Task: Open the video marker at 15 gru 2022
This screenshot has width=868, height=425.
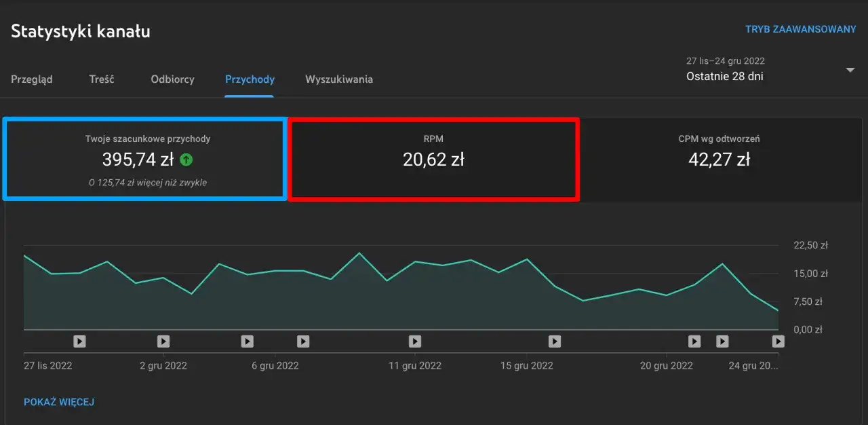Action: point(555,341)
